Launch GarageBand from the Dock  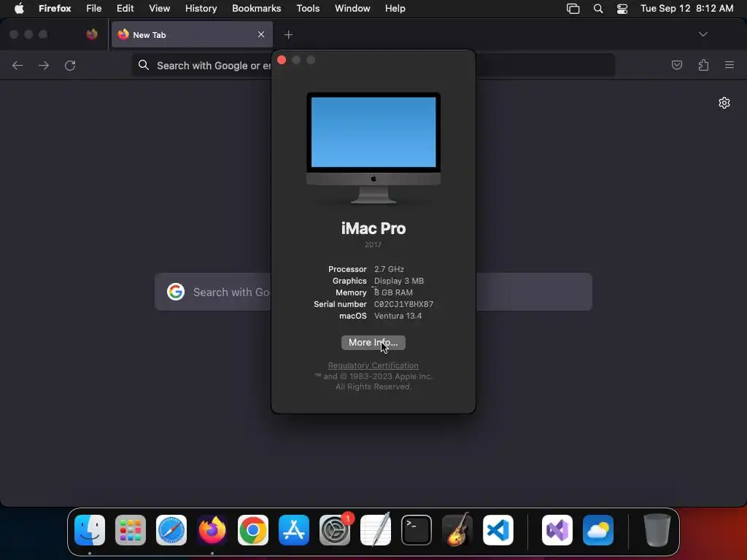click(457, 530)
